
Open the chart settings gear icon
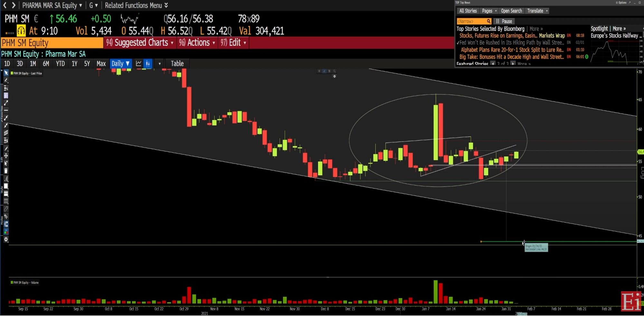(6, 239)
